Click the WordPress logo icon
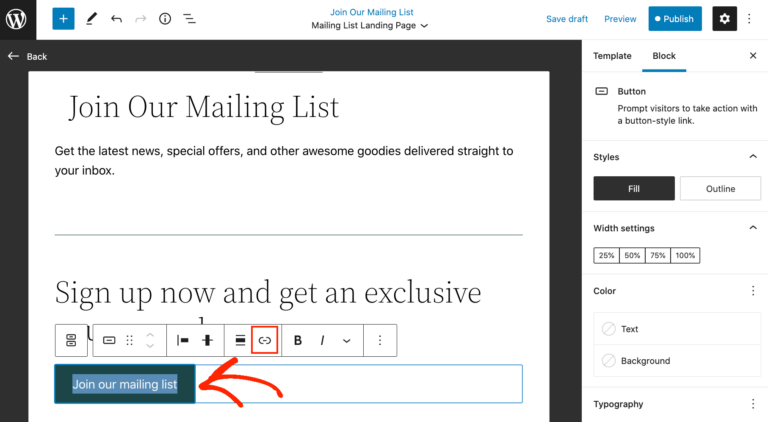768x422 pixels. click(x=16, y=19)
